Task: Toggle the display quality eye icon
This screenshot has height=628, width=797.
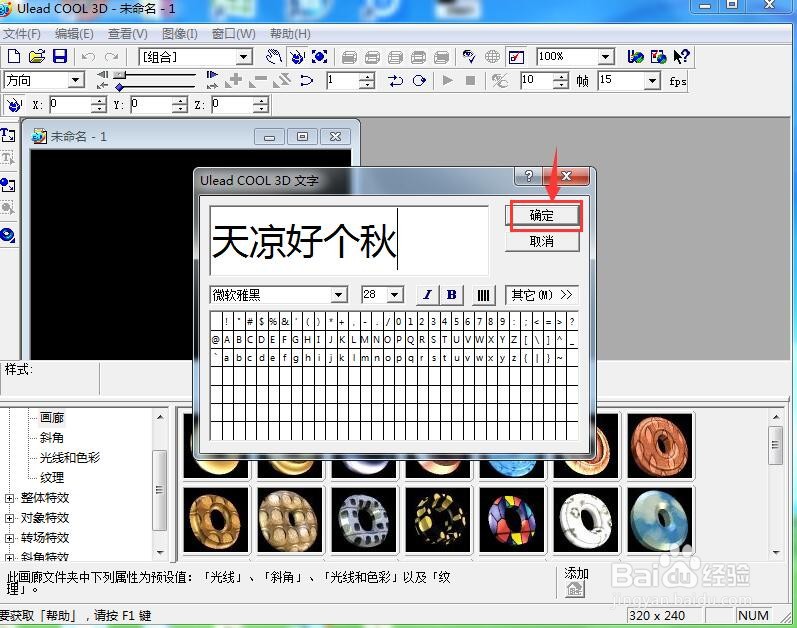Action: tap(469, 56)
